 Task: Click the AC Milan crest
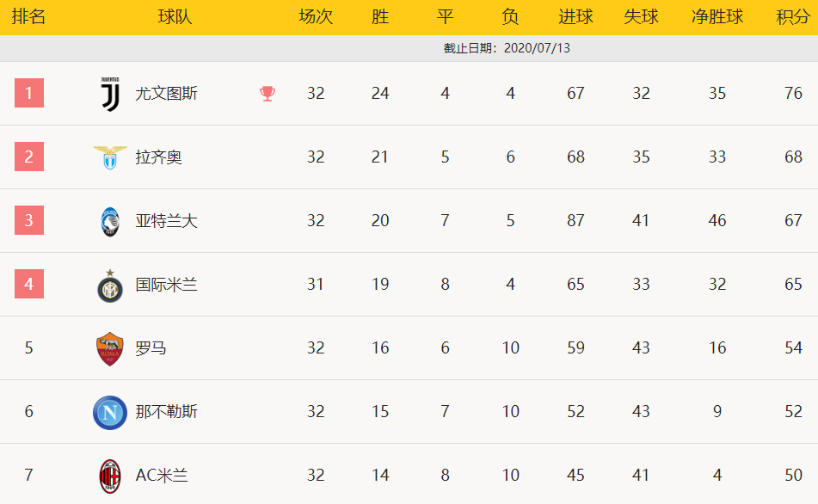pos(110,476)
